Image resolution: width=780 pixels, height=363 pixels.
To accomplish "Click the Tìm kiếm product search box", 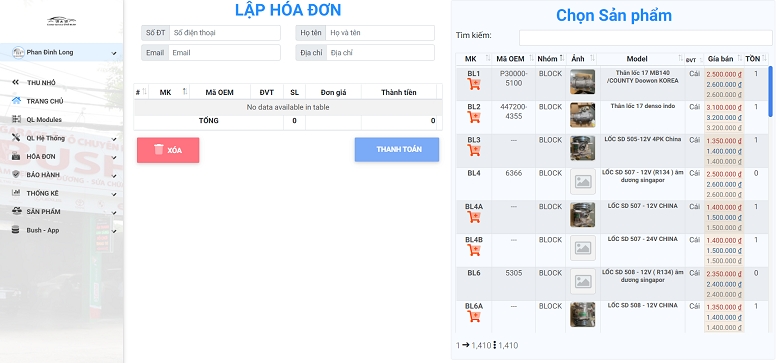I will pyautogui.click(x=646, y=38).
